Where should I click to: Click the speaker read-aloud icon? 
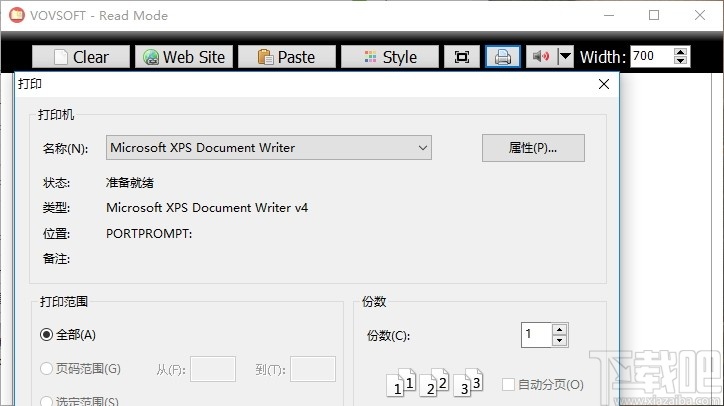(541, 57)
